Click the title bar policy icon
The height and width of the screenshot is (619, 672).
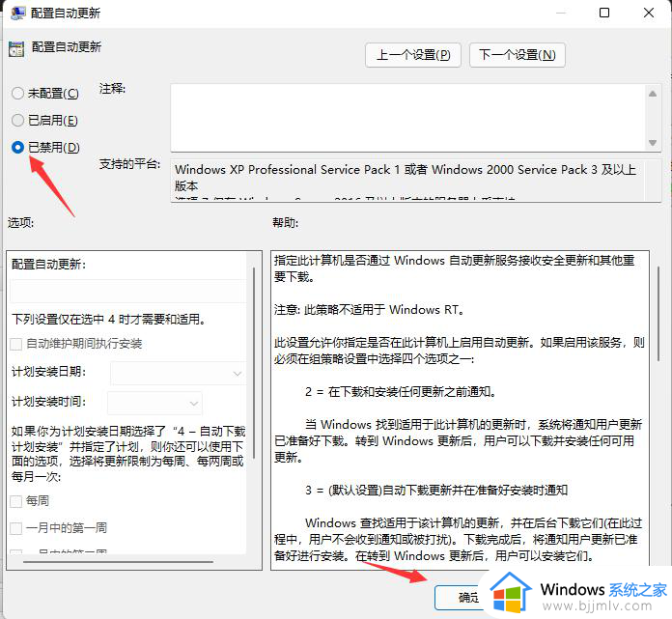click(x=17, y=13)
